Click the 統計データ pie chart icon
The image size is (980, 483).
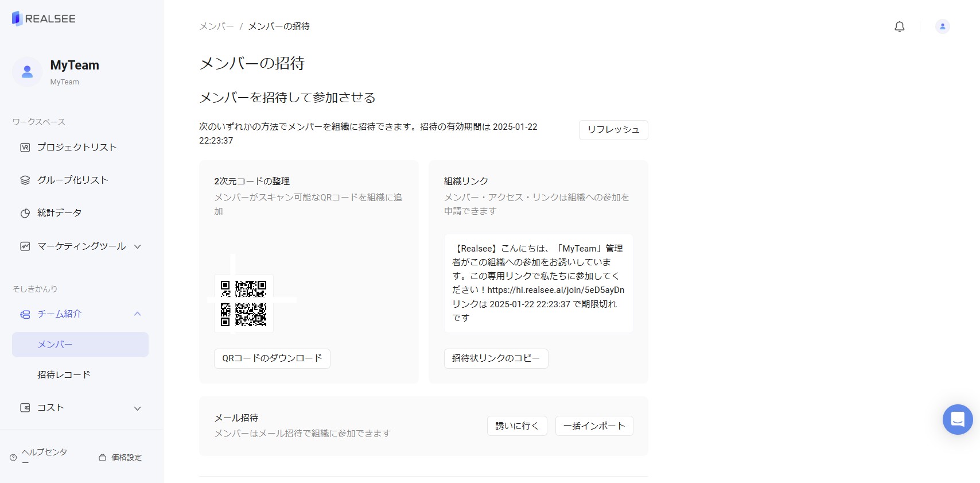[25, 213]
